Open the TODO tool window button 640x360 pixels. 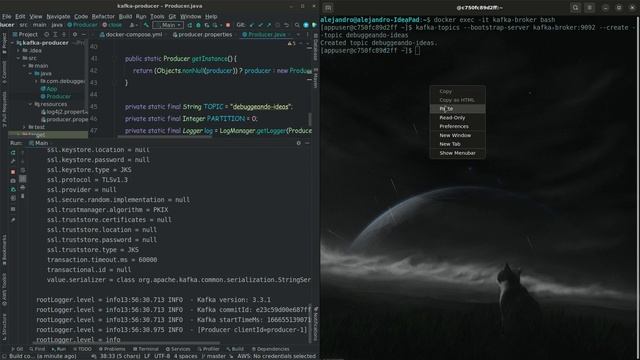(x=82, y=349)
